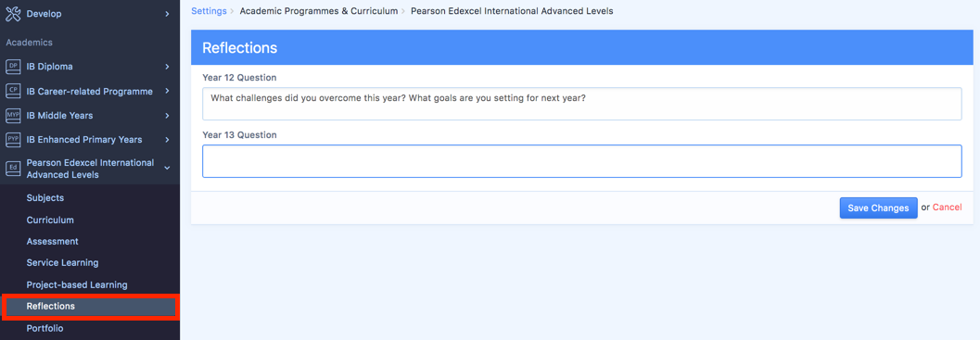The height and width of the screenshot is (340, 980).
Task: Open Project-based Learning settings
Action: pos(77,285)
